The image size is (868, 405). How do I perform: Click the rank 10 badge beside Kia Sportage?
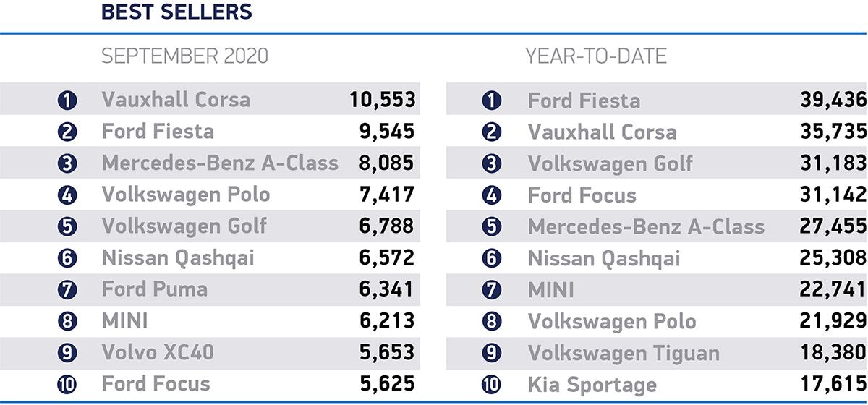(x=492, y=385)
